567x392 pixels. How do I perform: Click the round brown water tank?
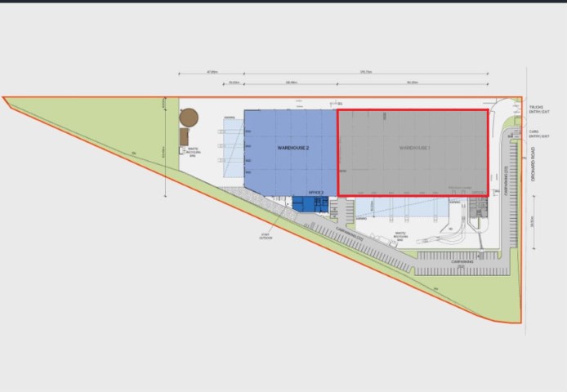pos(190,118)
